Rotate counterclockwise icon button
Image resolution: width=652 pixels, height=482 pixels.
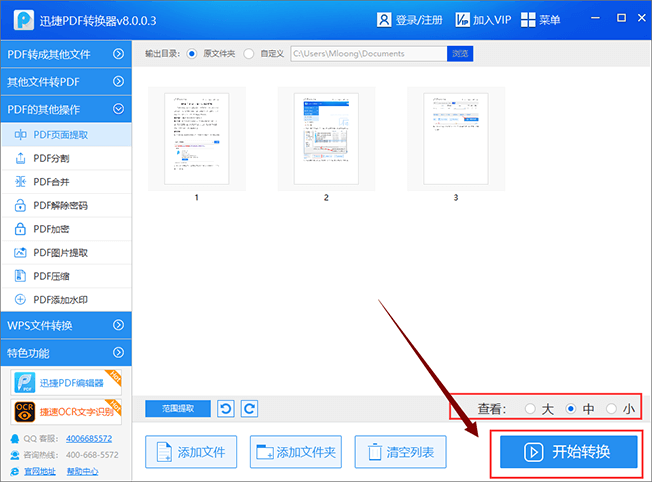[x=226, y=408]
